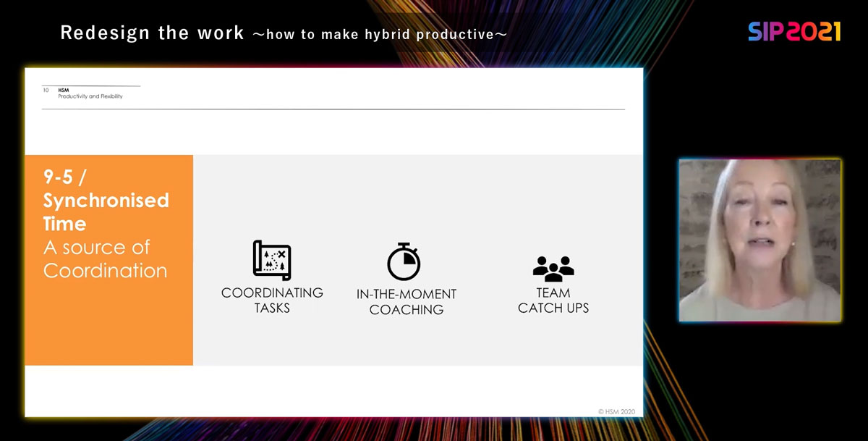This screenshot has width=868, height=441.
Task: Click the "Productivity and Flexibility" header text
Action: pos(90,96)
